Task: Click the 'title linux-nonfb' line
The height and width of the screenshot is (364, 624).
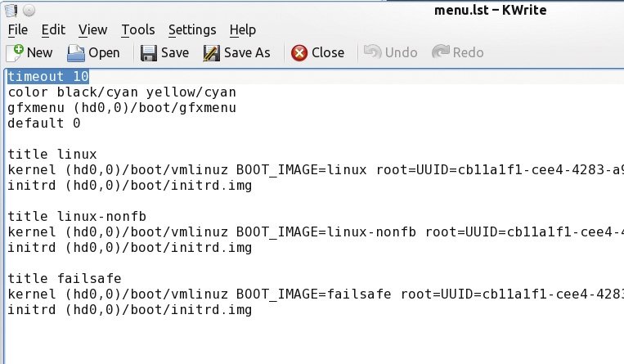Action: click(x=77, y=216)
